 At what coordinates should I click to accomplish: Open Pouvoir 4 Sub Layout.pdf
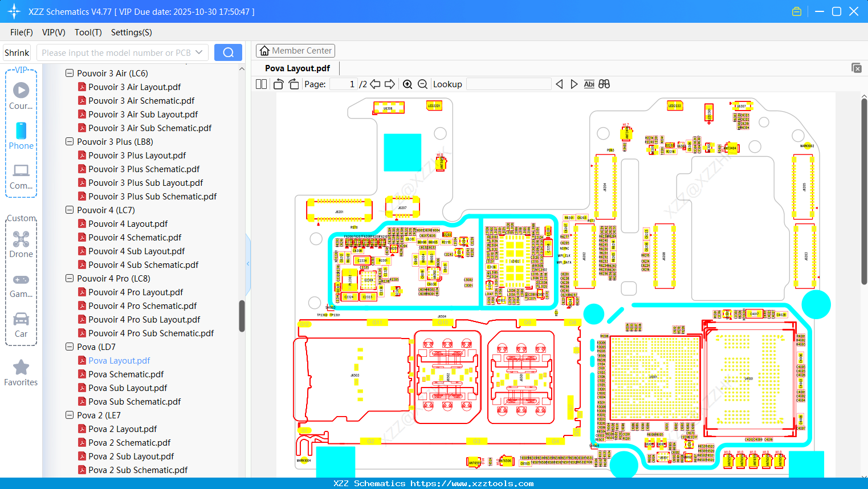tap(136, 251)
